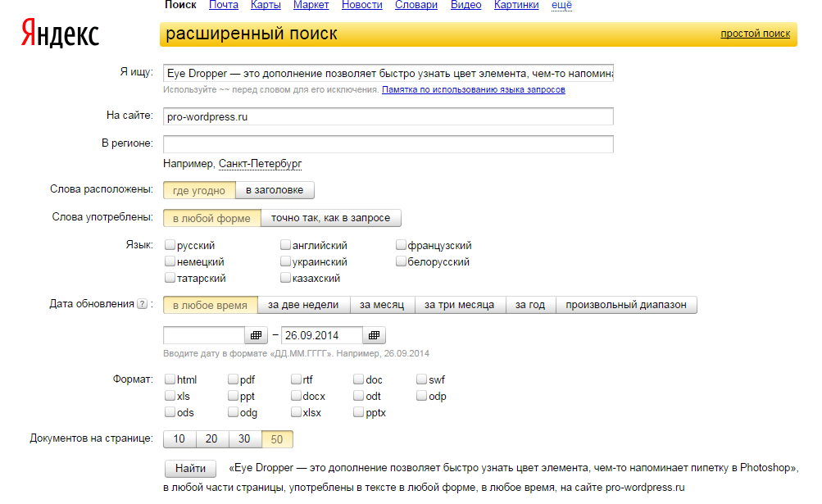822x504 pixels.
Task: Choose 'за месяц' update date
Action: (x=382, y=305)
